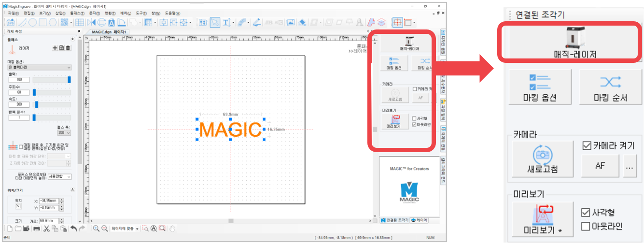Adjust the 속도 speed slider

pos(52,104)
